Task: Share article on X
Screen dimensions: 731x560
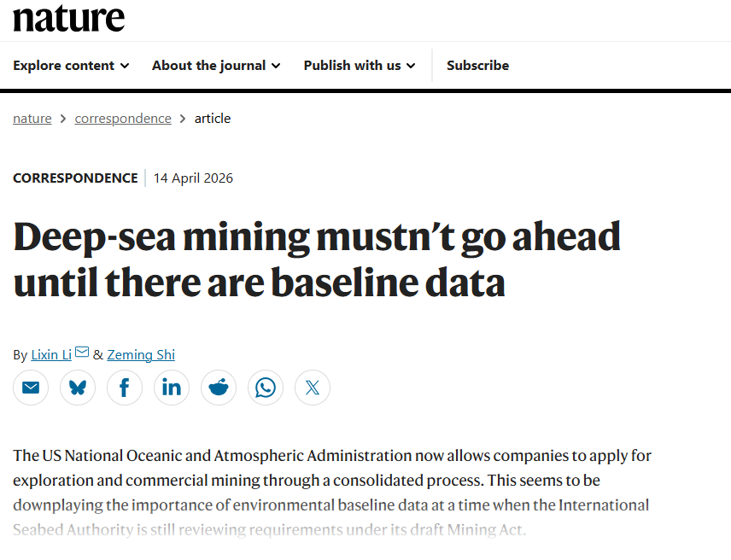Action: pyautogui.click(x=313, y=388)
